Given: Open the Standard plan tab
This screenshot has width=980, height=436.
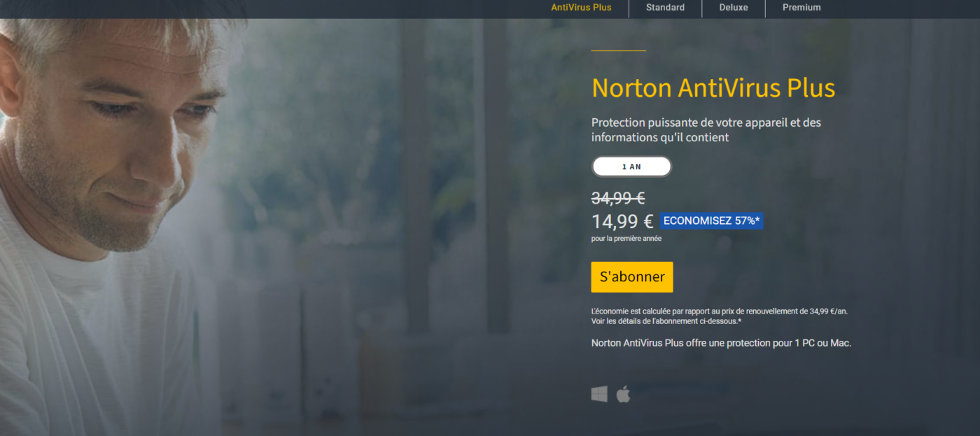Looking at the screenshot, I should coord(665,8).
